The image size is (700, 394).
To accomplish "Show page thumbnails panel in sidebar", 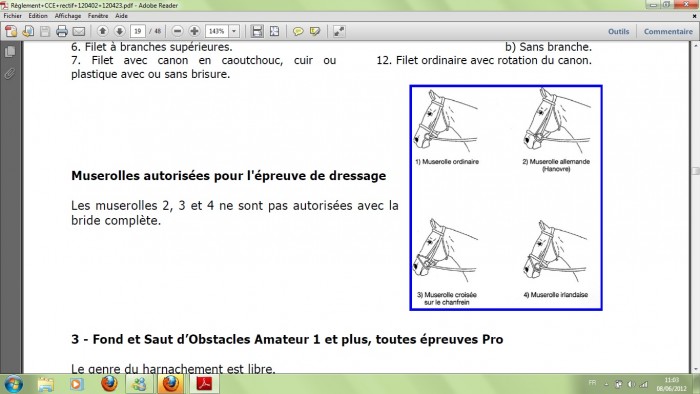I will (x=10, y=52).
